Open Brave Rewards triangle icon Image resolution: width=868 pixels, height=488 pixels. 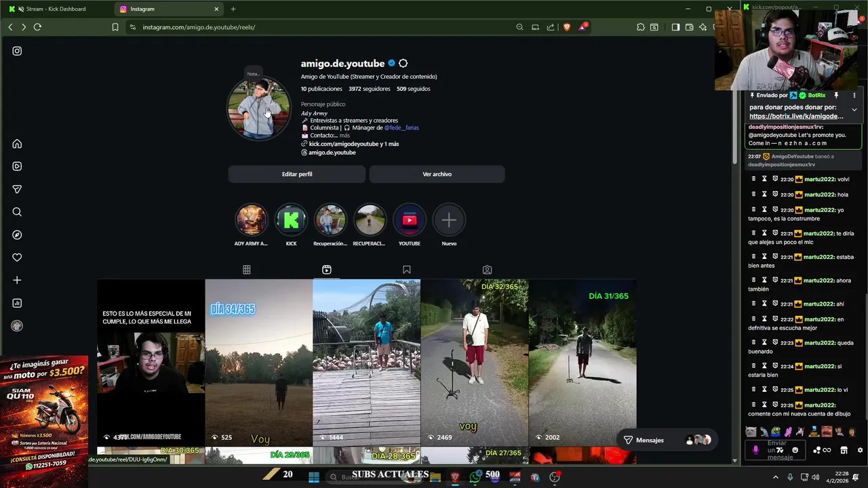point(583,27)
